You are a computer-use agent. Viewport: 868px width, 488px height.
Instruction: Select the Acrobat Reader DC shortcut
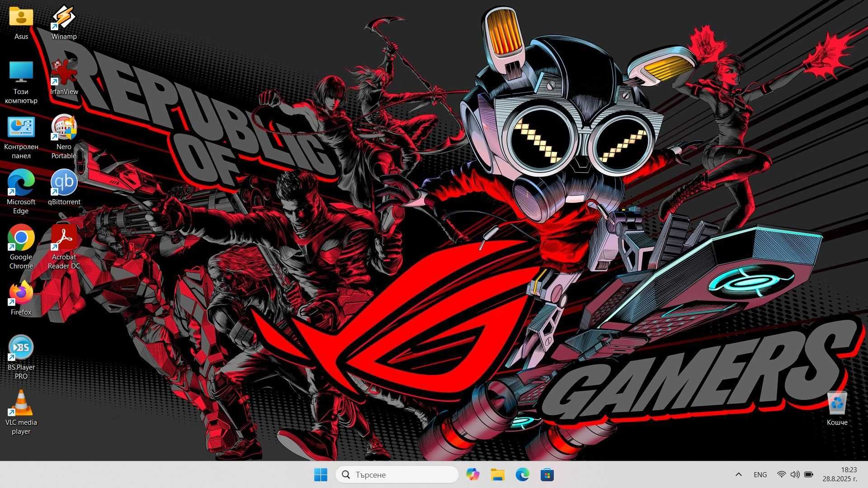pyautogui.click(x=64, y=248)
